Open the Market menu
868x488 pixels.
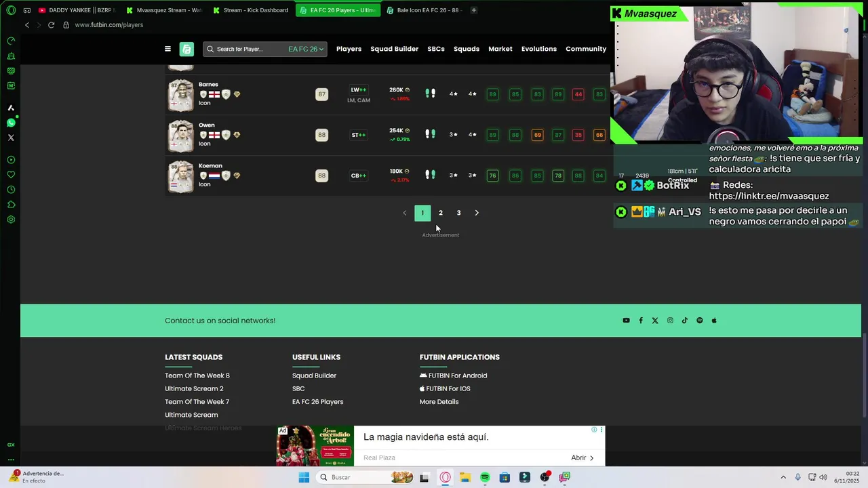click(x=500, y=49)
